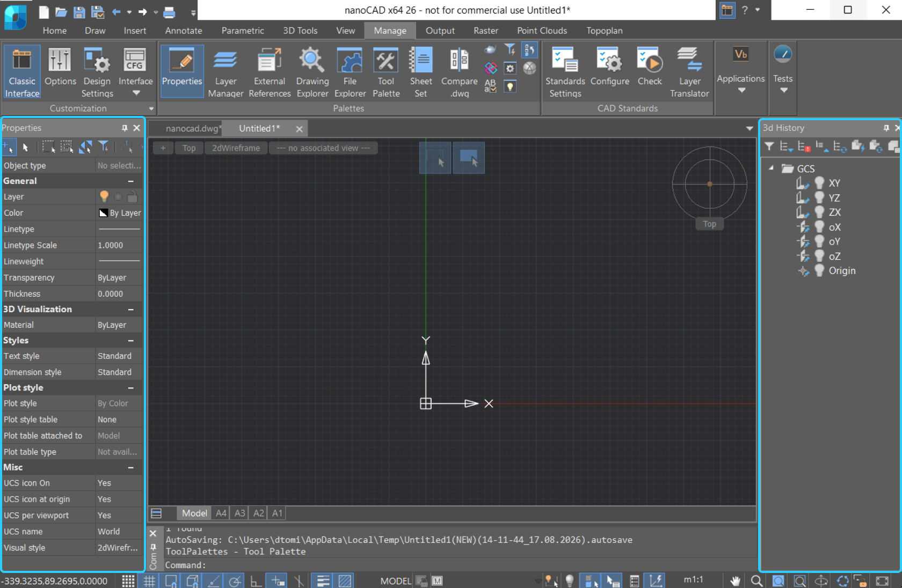Collapse the GCS tree node
902x588 pixels.
tap(771, 168)
